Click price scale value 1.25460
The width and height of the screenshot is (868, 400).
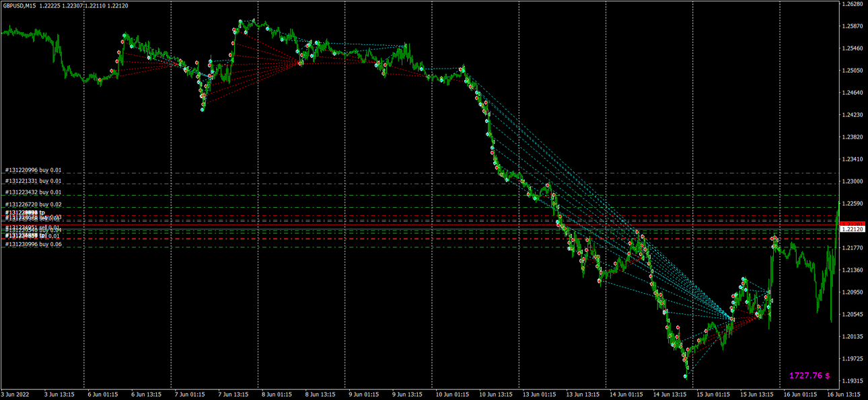(853, 48)
